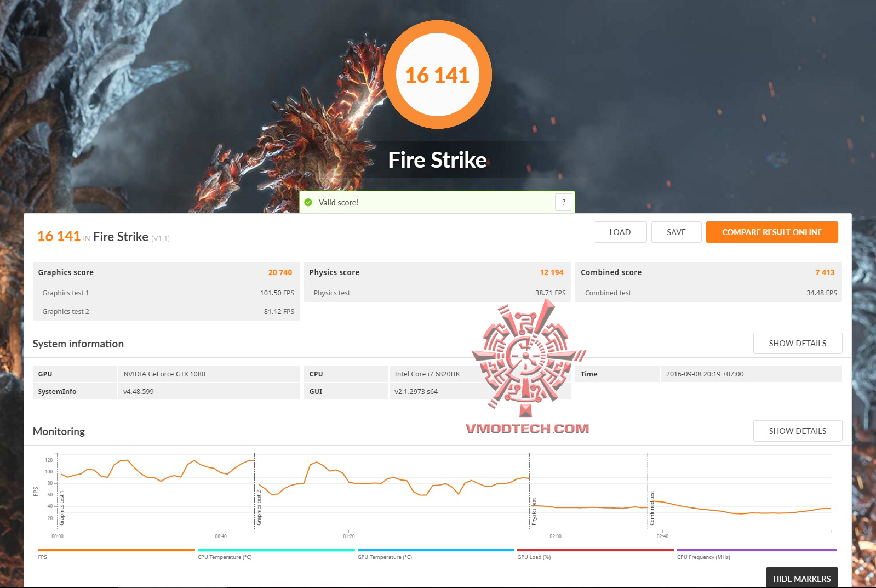
Task: Click the 81.12 FPS value
Action: pyautogui.click(x=279, y=312)
